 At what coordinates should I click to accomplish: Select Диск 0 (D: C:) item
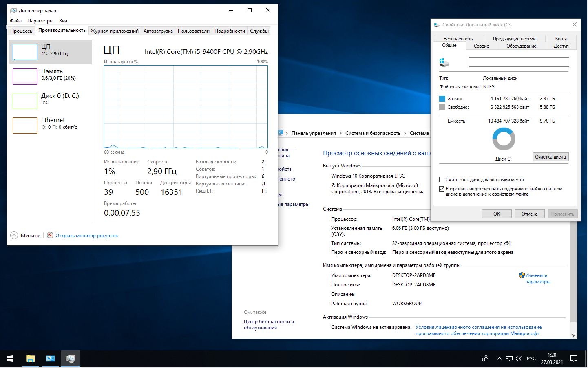pos(50,101)
